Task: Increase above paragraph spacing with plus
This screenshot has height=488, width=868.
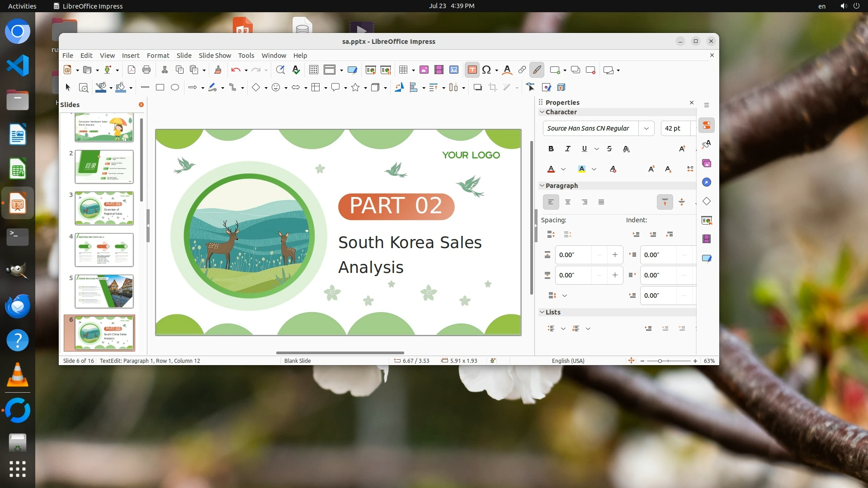Action: click(615, 255)
